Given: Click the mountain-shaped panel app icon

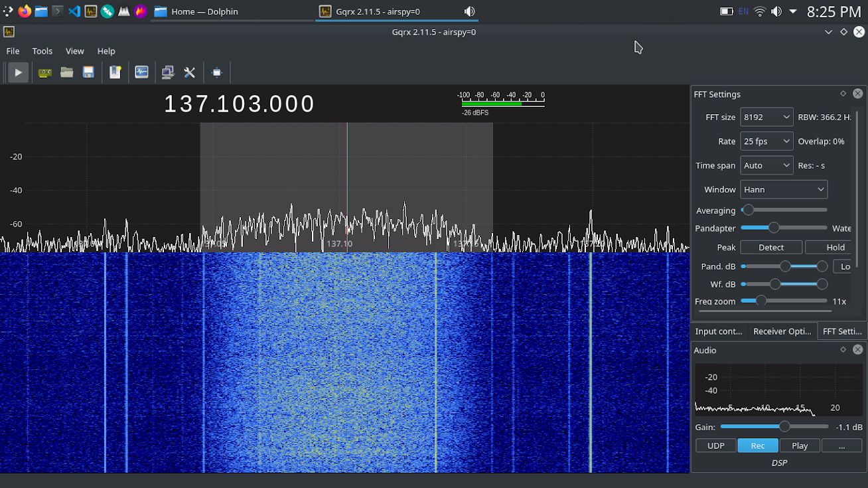Looking at the screenshot, I should [124, 11].
